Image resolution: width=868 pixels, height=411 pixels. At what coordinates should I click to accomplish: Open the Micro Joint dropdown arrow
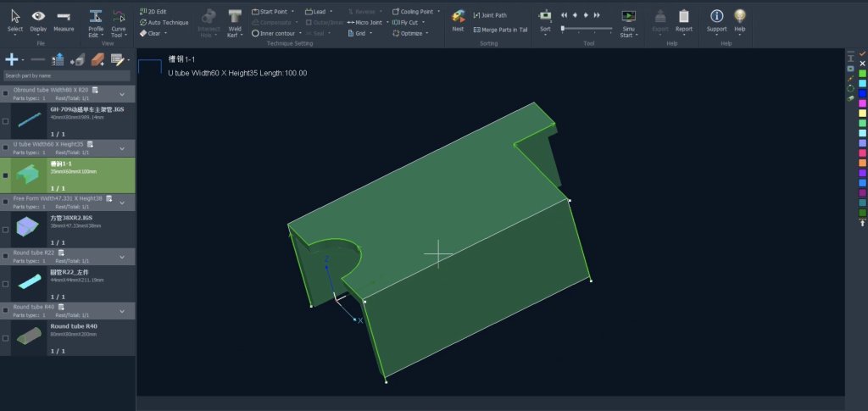pyautogui.click(x=388, y=23)
